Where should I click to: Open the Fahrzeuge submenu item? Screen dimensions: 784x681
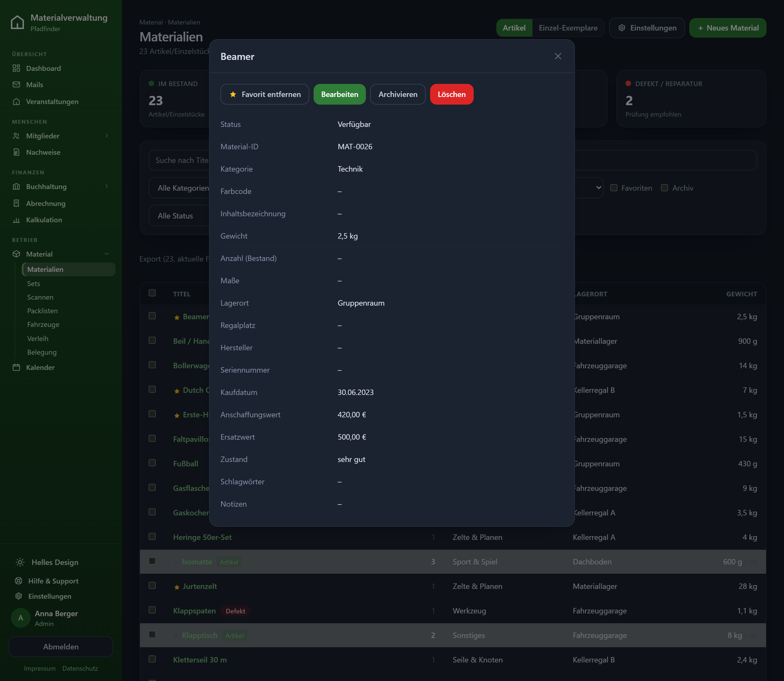43,324
